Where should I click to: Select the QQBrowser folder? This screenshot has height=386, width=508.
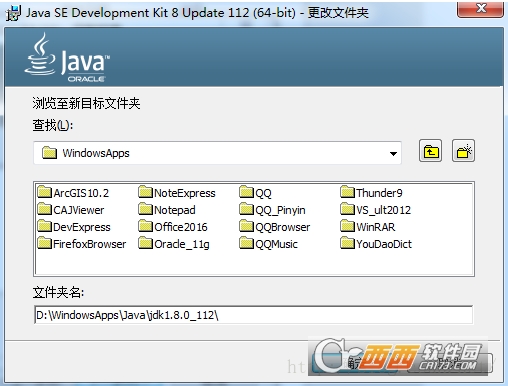(x=275, y=227)
